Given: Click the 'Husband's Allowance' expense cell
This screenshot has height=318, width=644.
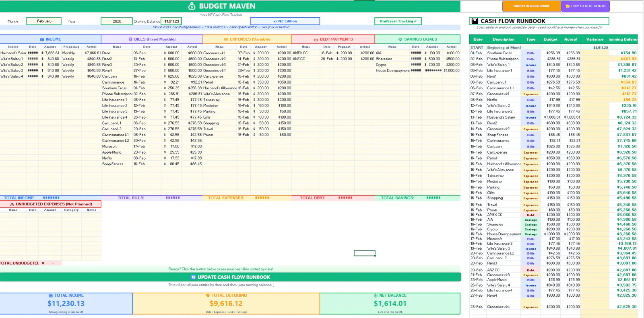Looking at the screenshot, I should (219, 88).
